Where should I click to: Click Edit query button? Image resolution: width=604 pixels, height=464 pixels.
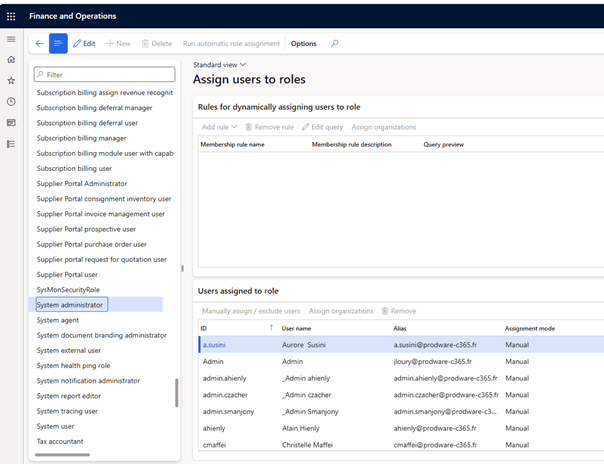coord(322,127)
